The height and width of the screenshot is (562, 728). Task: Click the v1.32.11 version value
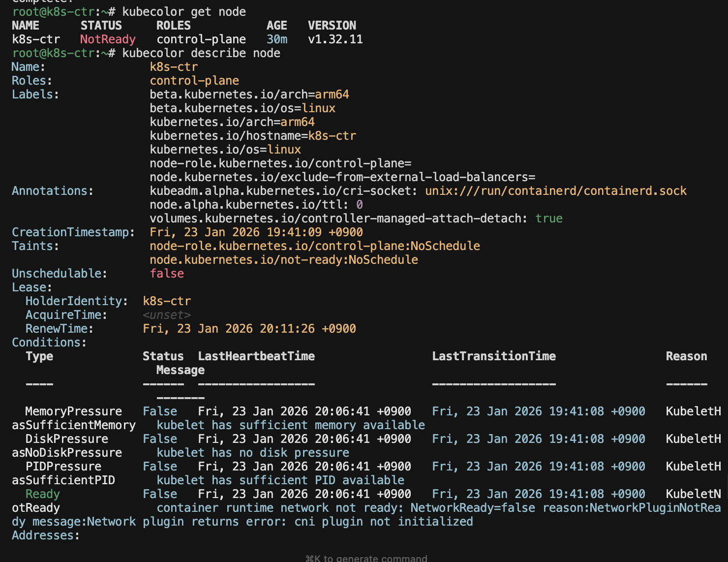[x=335, y=39]
